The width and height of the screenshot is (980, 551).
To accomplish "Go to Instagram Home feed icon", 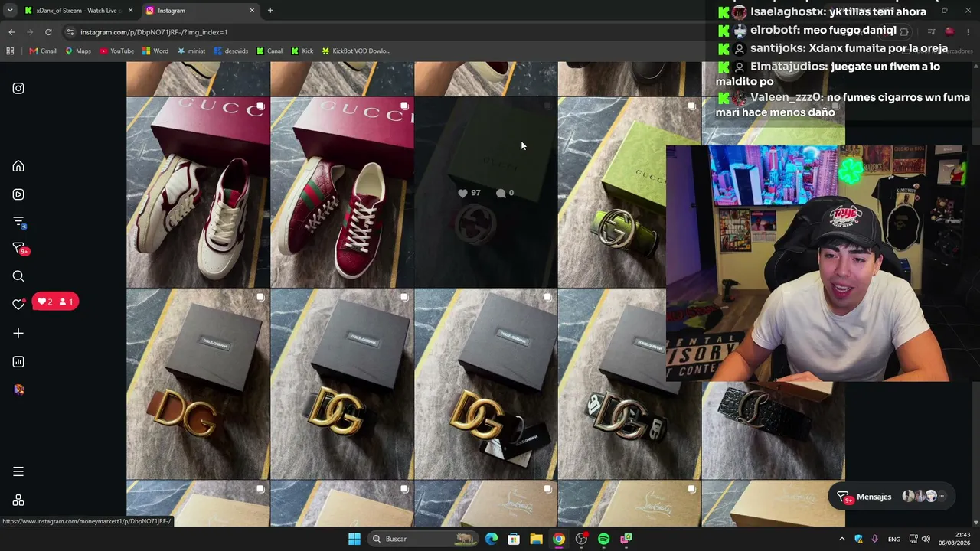I will pyautogui.click(x=18, y=166).
